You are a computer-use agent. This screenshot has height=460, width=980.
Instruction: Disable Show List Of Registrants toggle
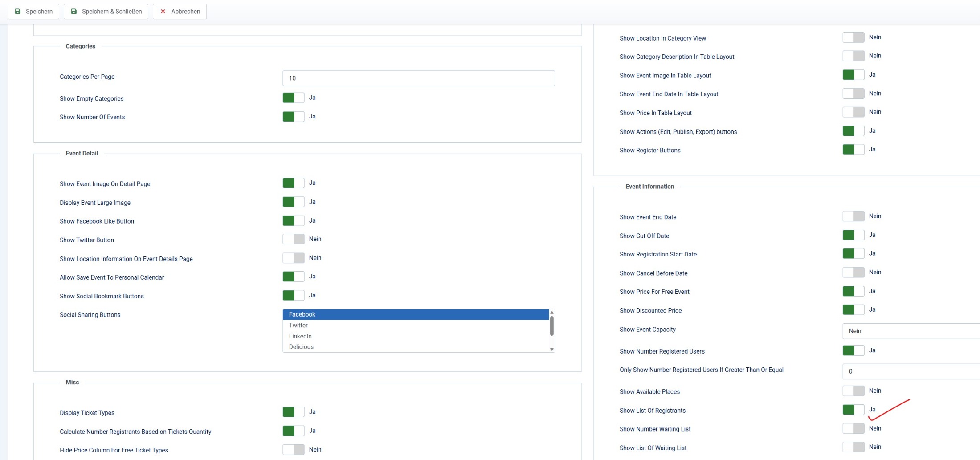coord(853,410)
